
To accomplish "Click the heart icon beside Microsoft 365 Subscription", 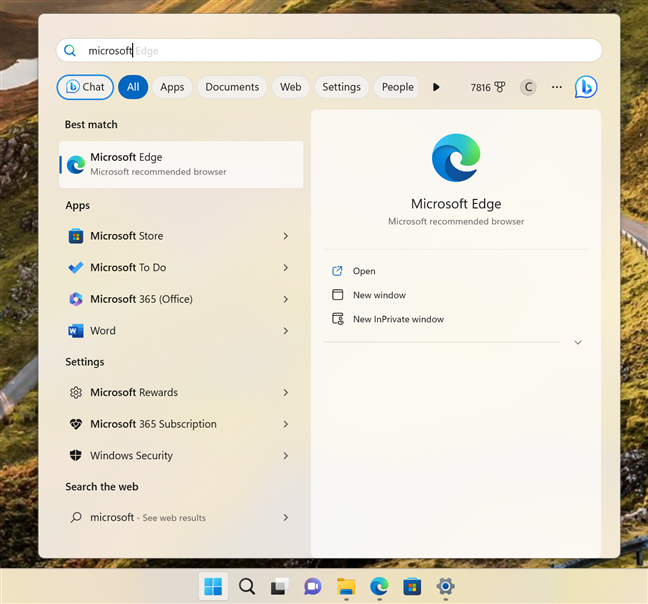I will coord(76,424).
